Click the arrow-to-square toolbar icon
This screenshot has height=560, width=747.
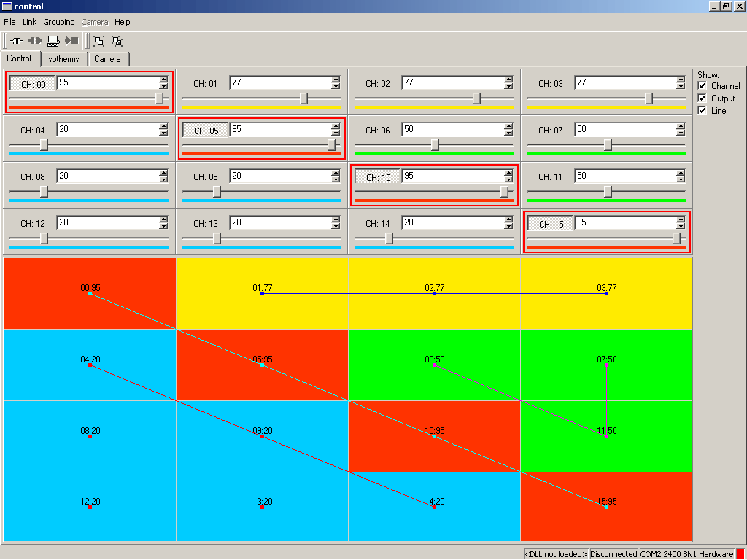pyautogui.click(x=71, y=41)
